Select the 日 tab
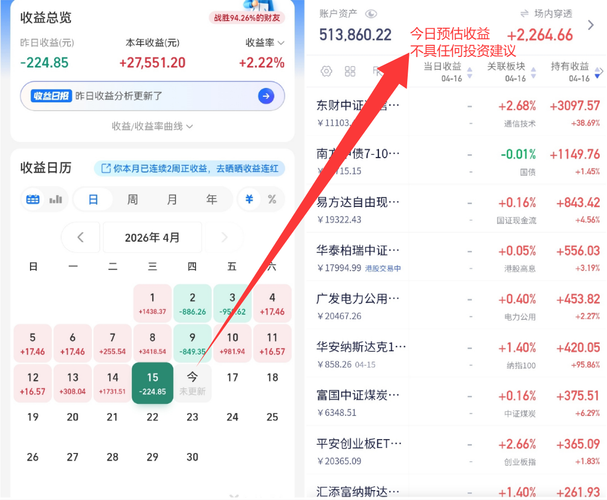This screenshot has width=607, height=500. point(93,199)
